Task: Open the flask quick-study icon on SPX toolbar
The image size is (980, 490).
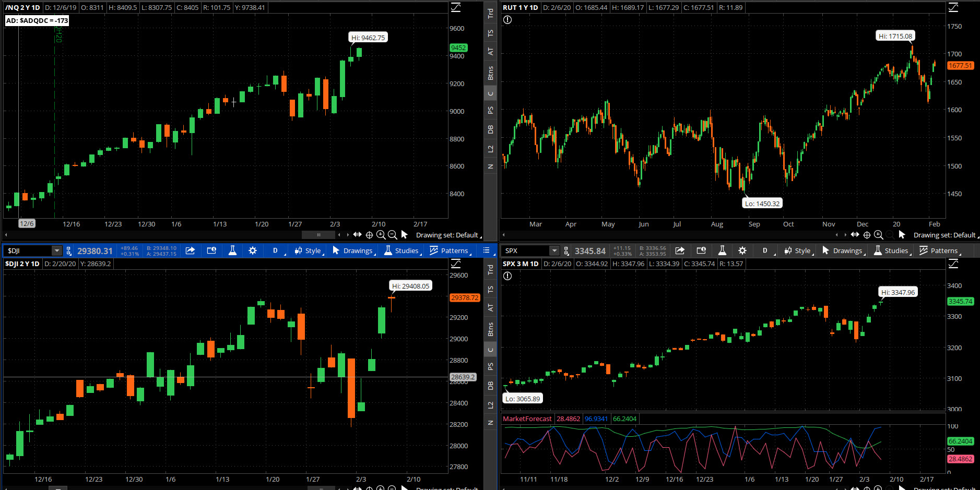Action: coord(722,250)
